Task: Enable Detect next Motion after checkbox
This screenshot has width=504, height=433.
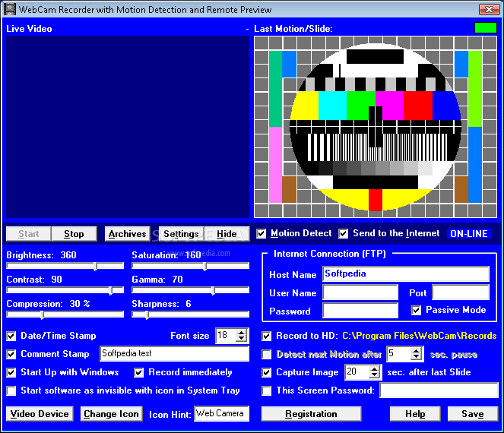Action: (267, 354)
